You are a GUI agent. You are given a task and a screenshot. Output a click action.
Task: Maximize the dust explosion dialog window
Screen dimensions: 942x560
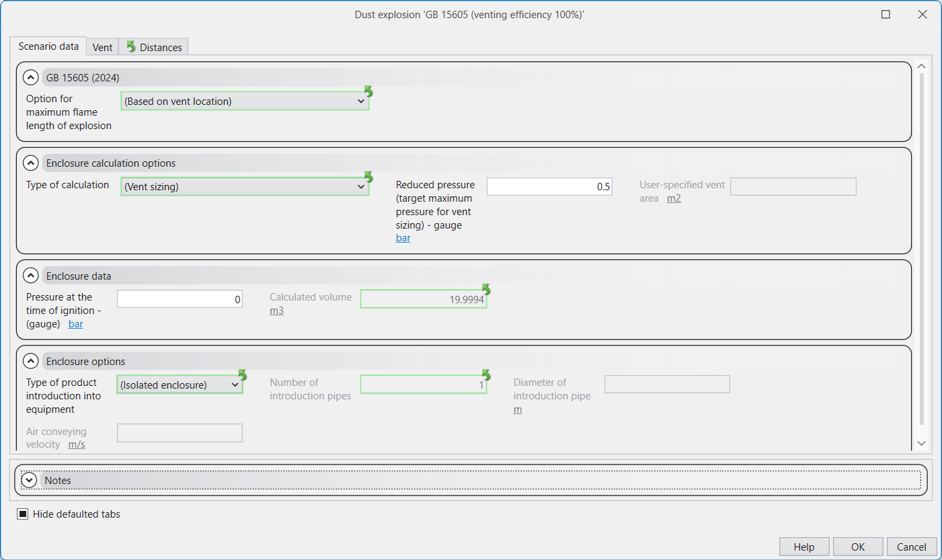(886, 14)
